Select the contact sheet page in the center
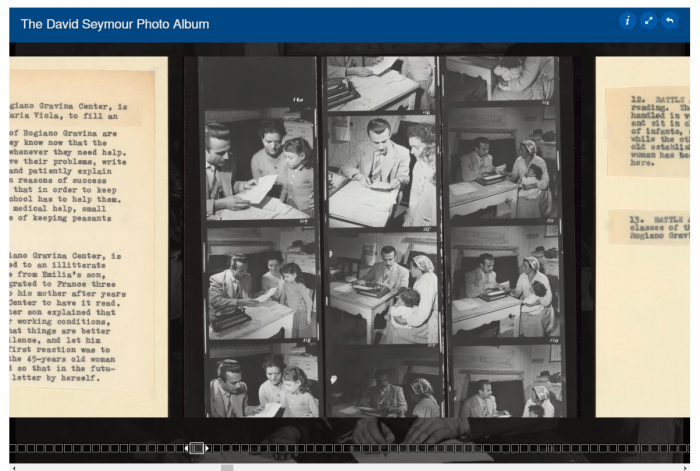Image resolution: width=700 pixels, height=471 pixels. pos(381,237)
